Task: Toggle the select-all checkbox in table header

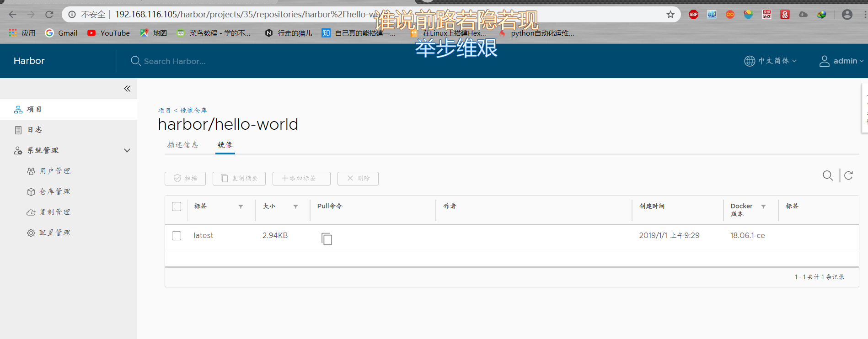Action: point(177,207)
